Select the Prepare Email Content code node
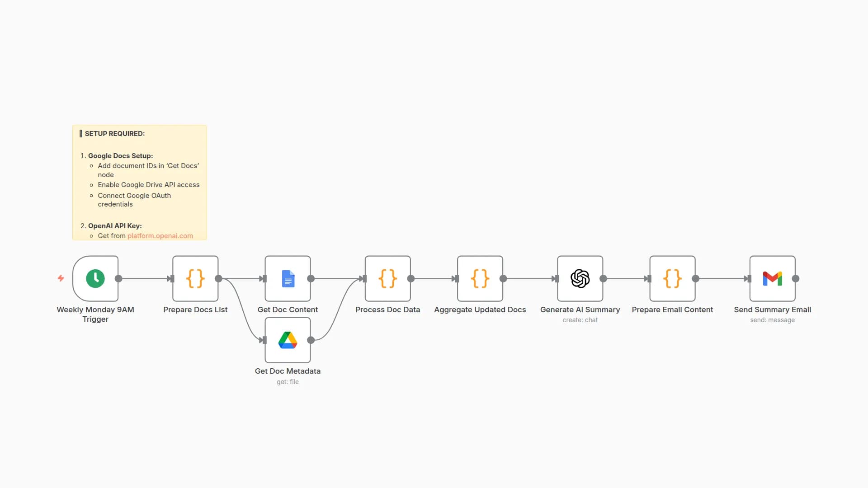This screenshot has height=488, width=868. pos(672,278)
